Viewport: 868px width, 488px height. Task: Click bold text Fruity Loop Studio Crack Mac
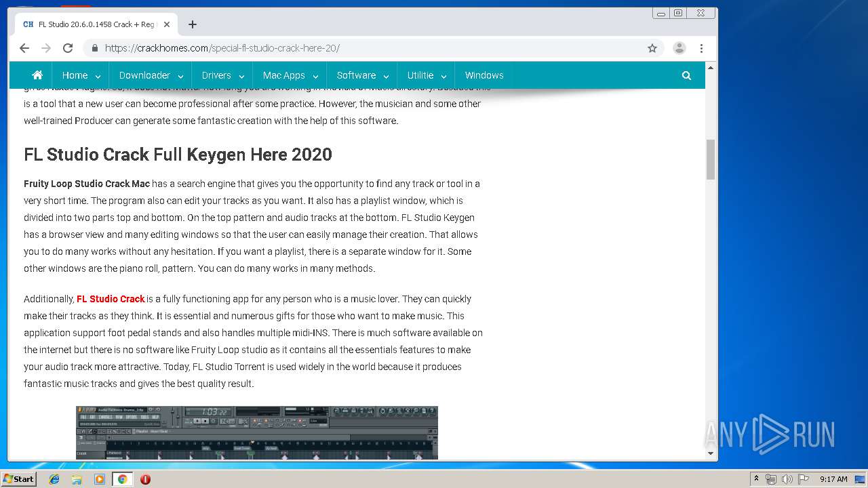[87, 184]
